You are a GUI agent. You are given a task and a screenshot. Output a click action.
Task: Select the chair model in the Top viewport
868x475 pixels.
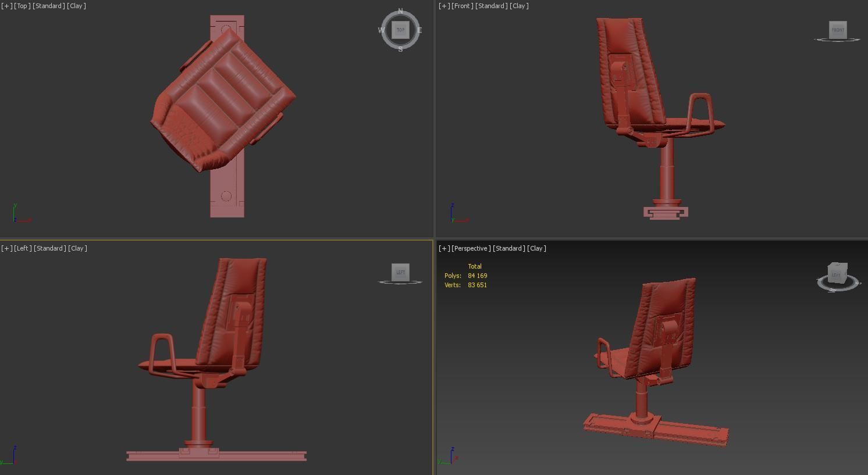coord(224,99)
